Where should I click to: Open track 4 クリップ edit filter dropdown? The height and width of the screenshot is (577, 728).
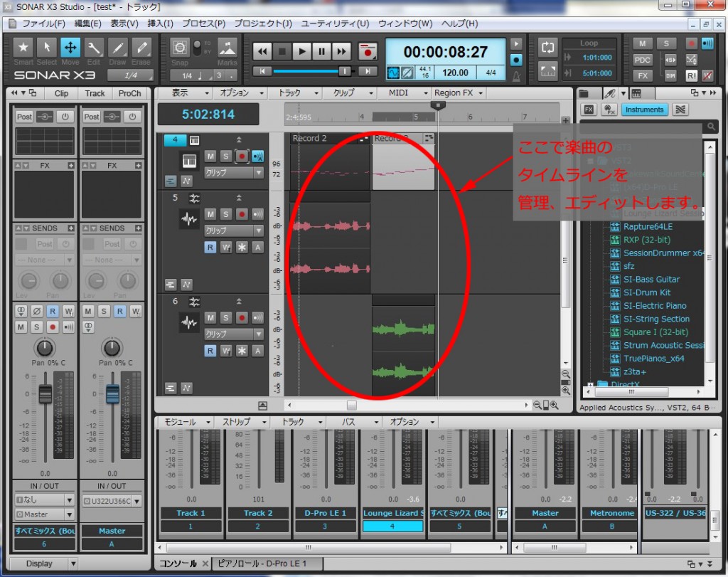pos(234,172)
